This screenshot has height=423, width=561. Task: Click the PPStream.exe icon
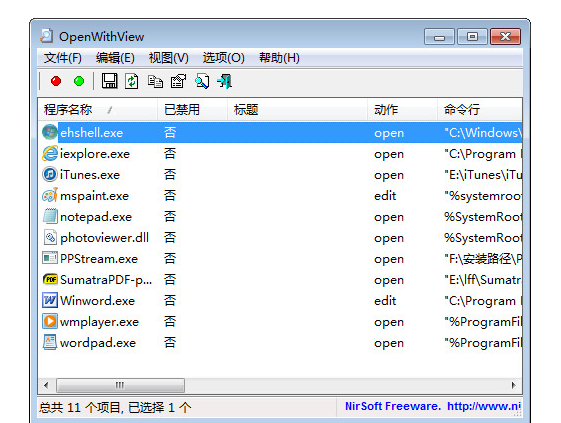50,258
